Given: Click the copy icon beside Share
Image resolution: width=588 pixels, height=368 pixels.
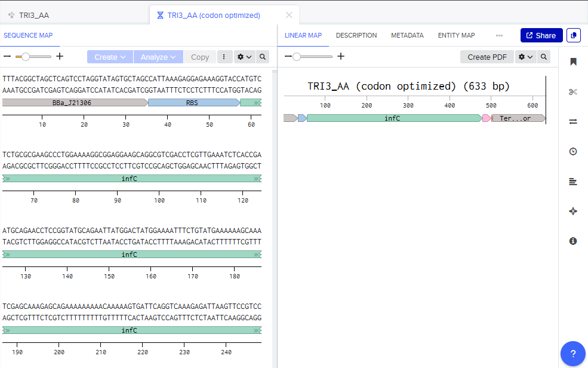Looking at the screenshot, I should [x=573, y=35].
